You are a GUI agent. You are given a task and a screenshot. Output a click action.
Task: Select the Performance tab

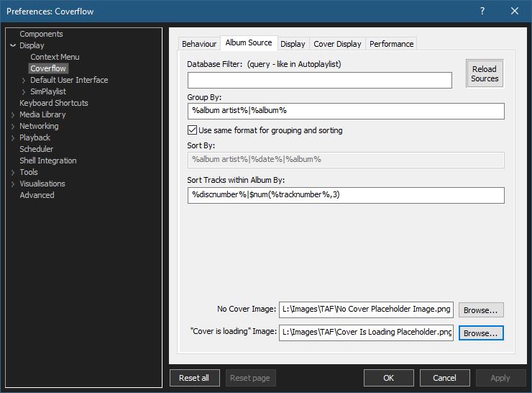(x=391, y=44)
